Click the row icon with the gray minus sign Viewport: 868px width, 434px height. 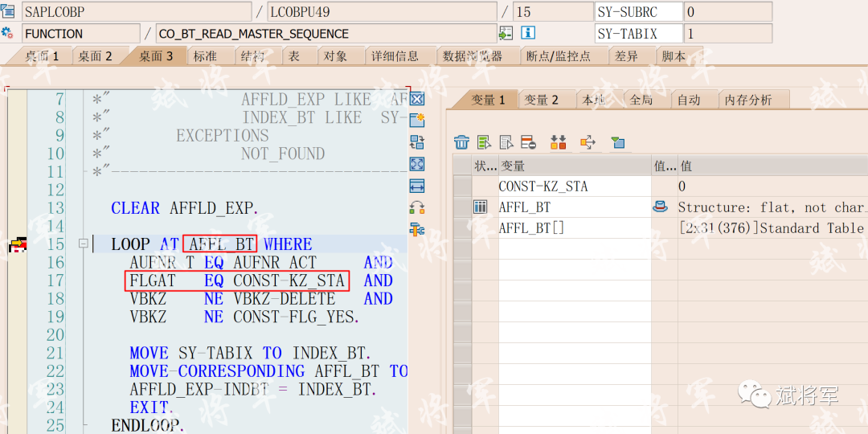point(529,142)
